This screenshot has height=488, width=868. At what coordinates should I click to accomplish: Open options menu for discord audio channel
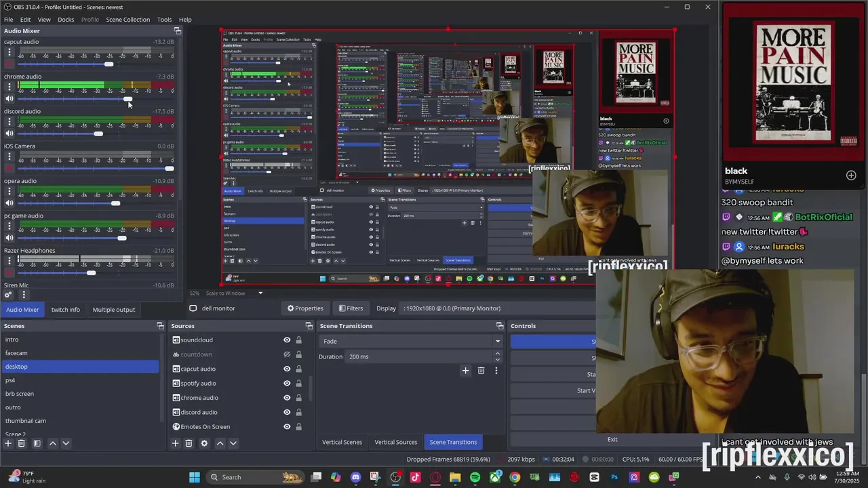tap(9, 122)
